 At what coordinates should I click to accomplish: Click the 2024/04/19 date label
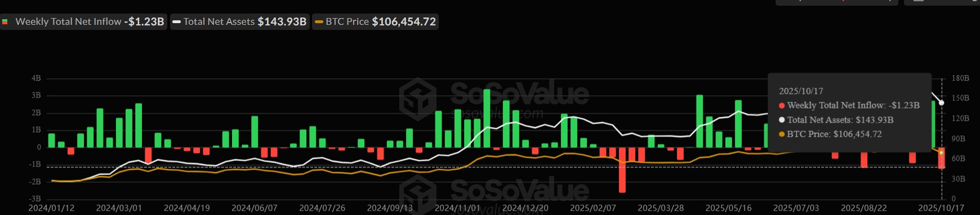click(187, 208)
